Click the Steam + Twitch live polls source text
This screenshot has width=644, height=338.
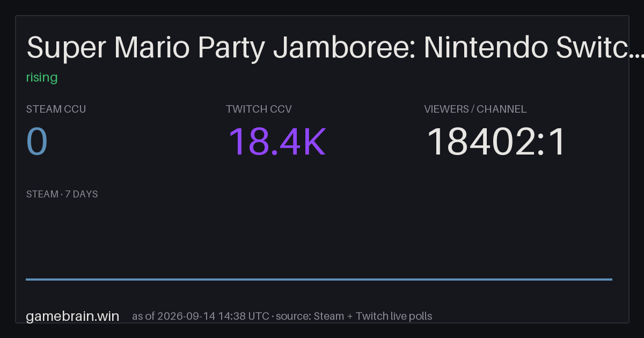coord(372,316)
